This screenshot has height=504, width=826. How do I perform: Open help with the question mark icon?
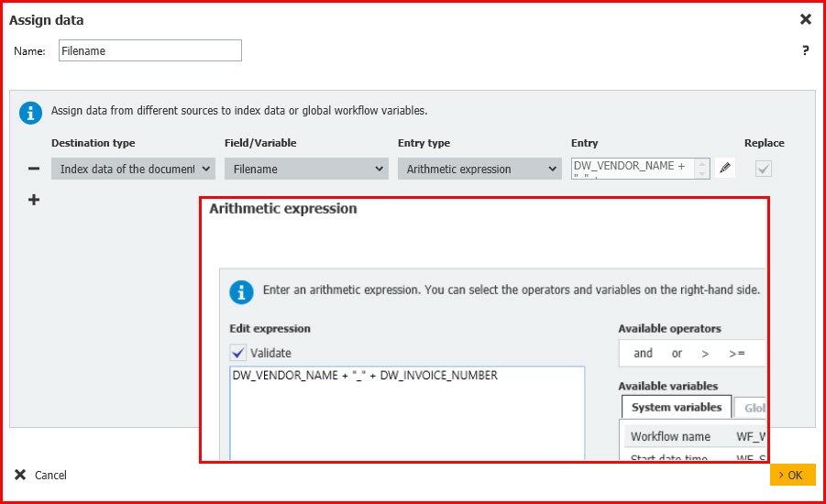coord(805,51)
